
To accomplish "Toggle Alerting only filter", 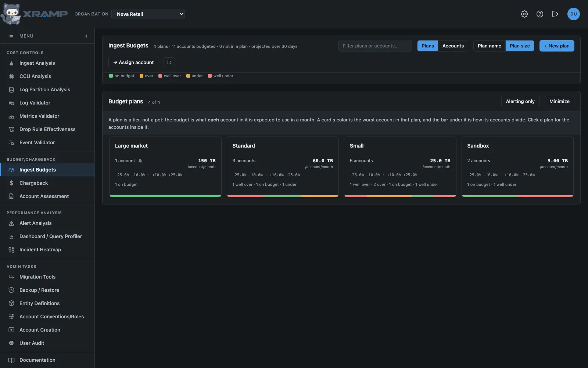I will 520,102.
